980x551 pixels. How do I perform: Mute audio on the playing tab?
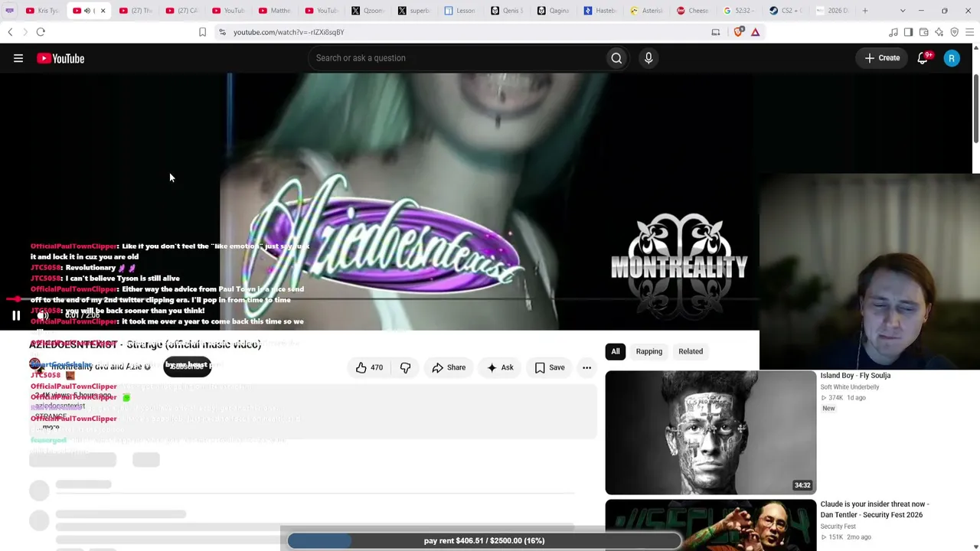coord(87,11)
